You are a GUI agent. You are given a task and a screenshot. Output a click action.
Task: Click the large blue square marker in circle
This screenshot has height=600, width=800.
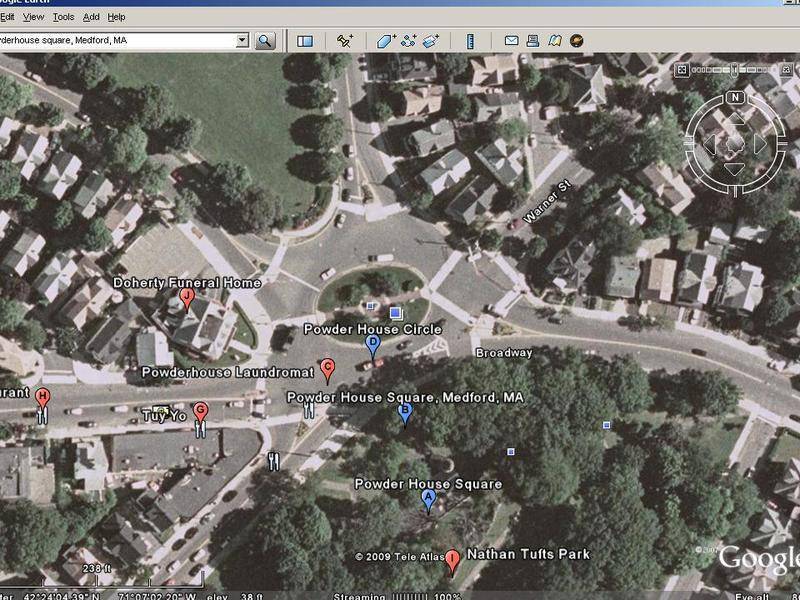395,313
